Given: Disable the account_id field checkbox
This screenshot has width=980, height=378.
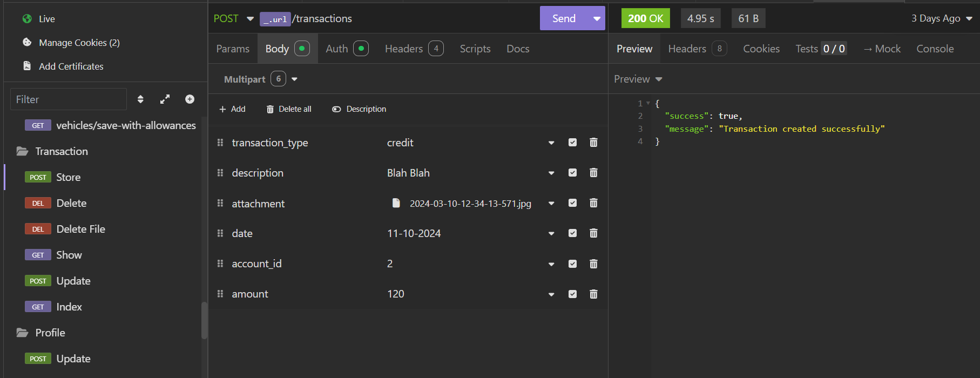Looking at the screenshot, I should [x=572, y=264].
